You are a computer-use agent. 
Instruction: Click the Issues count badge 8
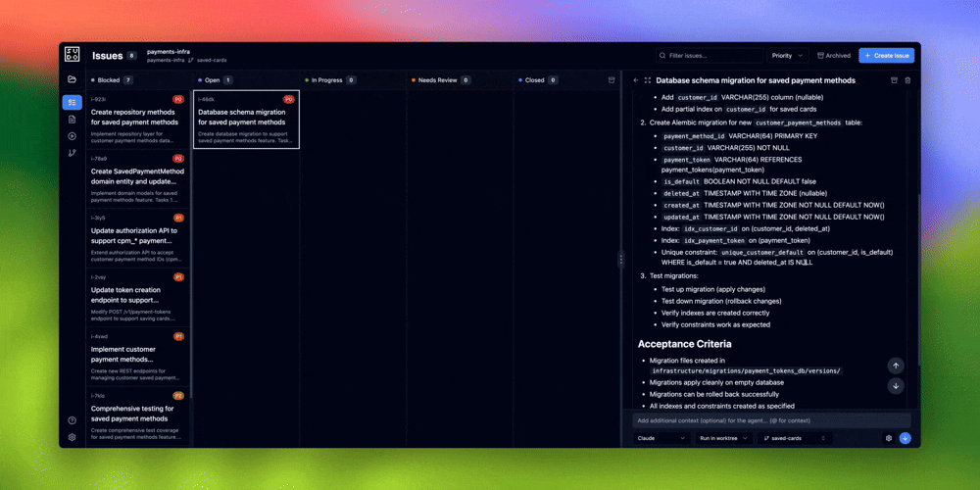(131, 56)
